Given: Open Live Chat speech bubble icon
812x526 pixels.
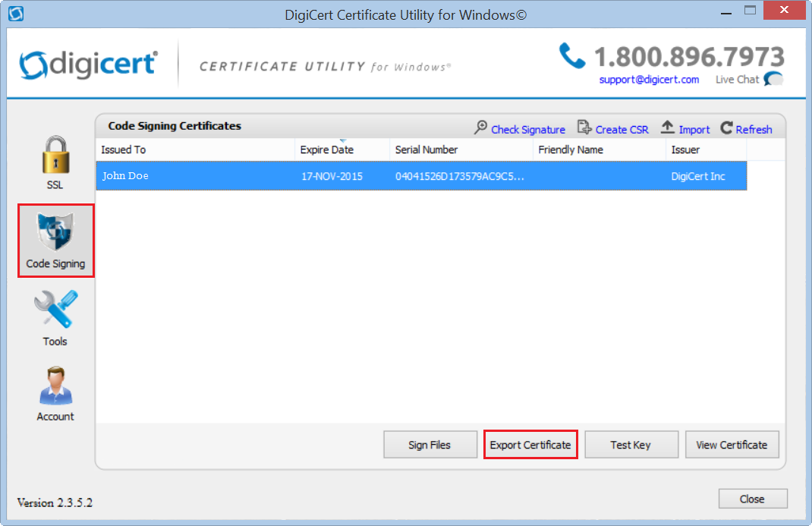Looking at the screenshot, I should tap(774, 79).
